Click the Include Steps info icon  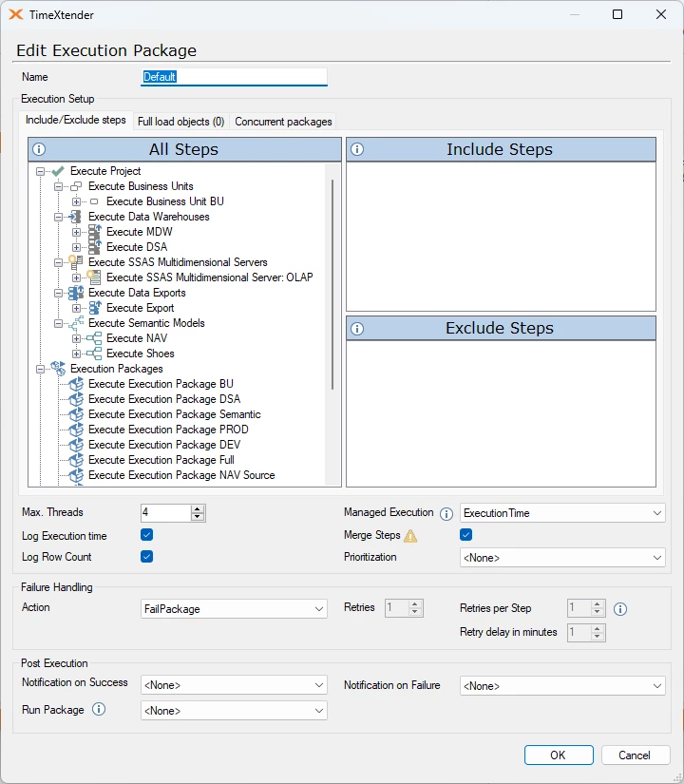point(357,149)
